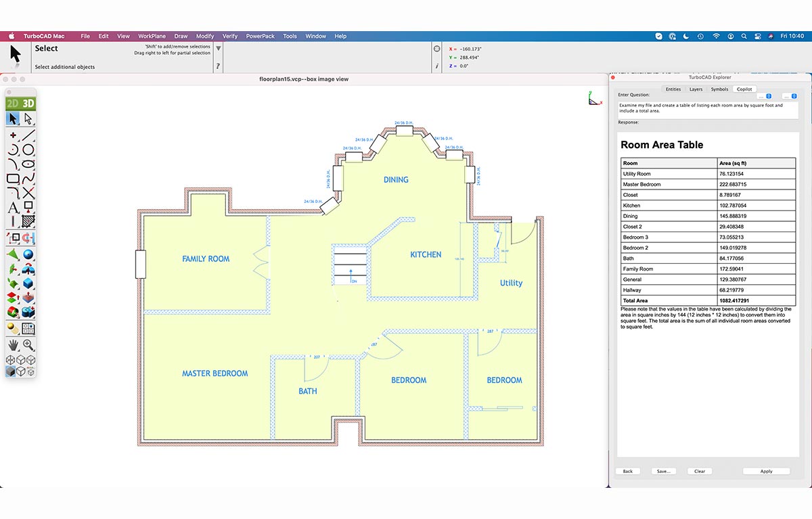This screenshot has height=519, width=812.
Task: Select the Rectangle tool
Action: pos(12,178)
